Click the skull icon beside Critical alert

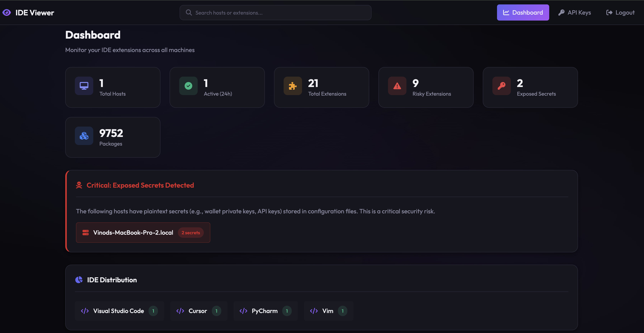coord(79,185)
